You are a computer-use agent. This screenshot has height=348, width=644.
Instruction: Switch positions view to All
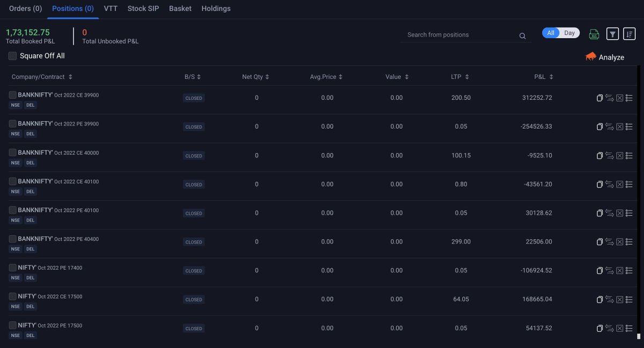[551, 33]
